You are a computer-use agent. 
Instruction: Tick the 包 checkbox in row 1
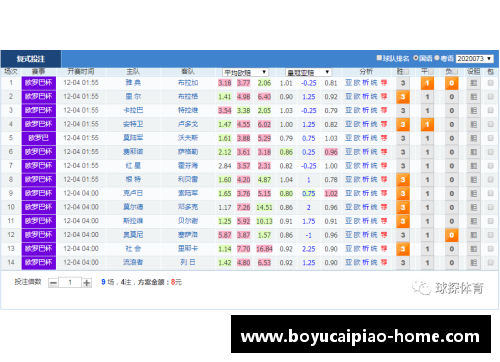click(490, 83)
